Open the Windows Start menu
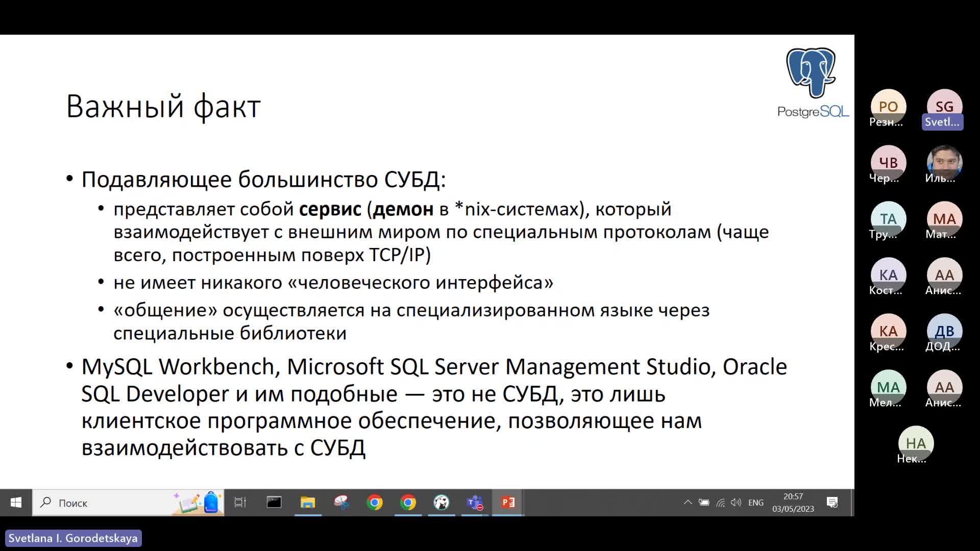The image size is (980, 551). [16, 503]
